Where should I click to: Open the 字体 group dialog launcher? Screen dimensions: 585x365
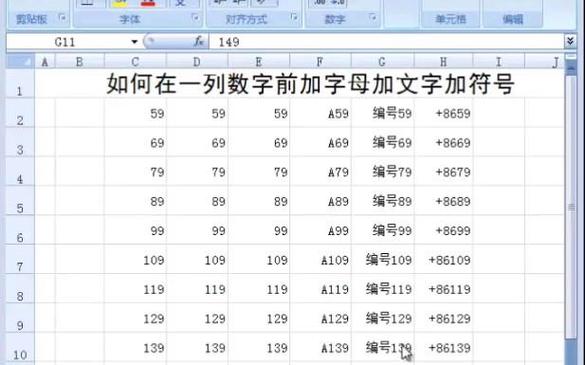pyautogui.click(x=195, y=17)
